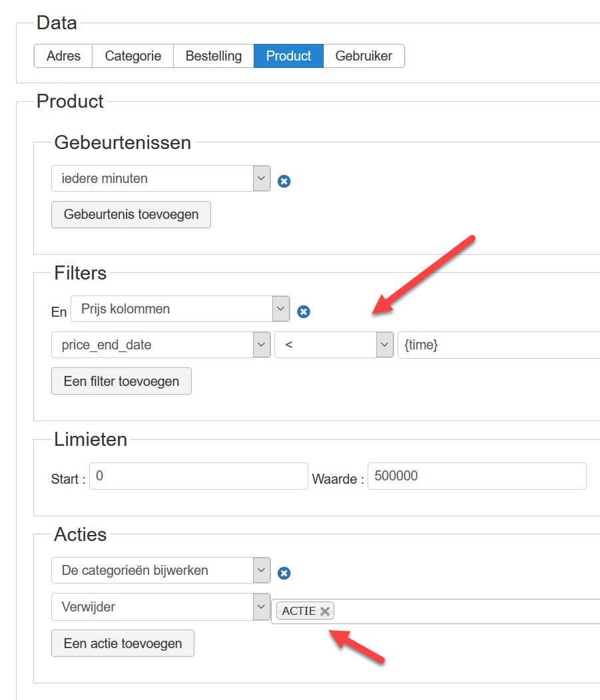Open the '<' comparison operator dropdown
The image size is (600, 700).
click(x=334, y=345)
